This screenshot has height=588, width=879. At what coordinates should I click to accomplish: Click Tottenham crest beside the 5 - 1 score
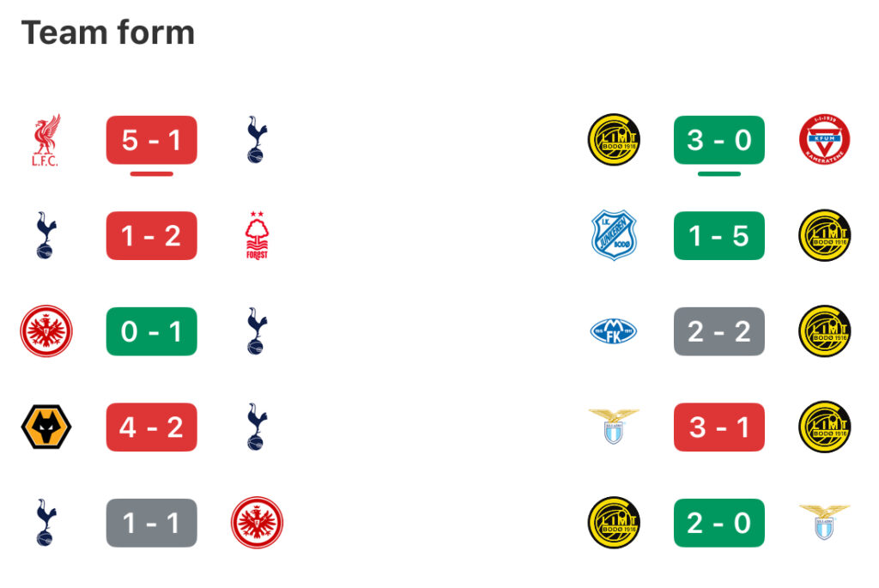[257, 140]
